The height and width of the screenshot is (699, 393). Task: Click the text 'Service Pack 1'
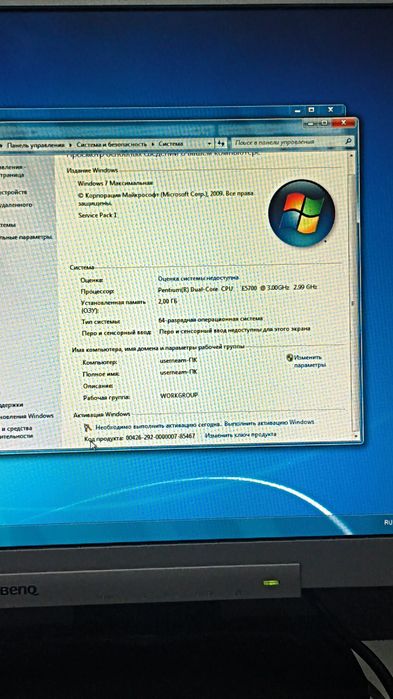pyautogui.click(x=98, y=215)
